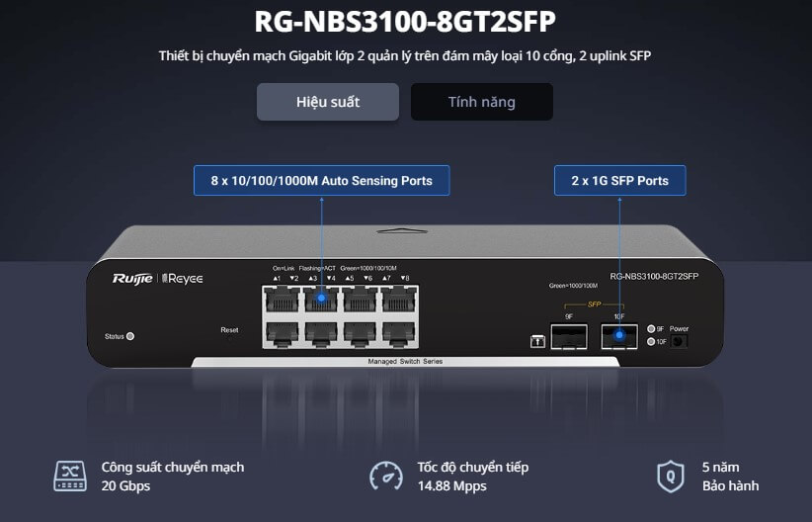Switch to the Hiệu suất tab
812x522 pixels.
point(328,102)
